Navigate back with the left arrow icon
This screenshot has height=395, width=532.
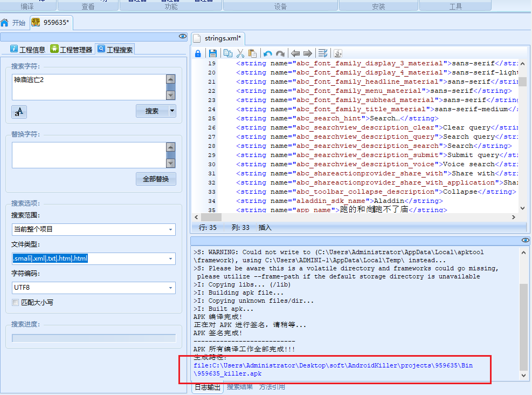[x=295, y=53]
